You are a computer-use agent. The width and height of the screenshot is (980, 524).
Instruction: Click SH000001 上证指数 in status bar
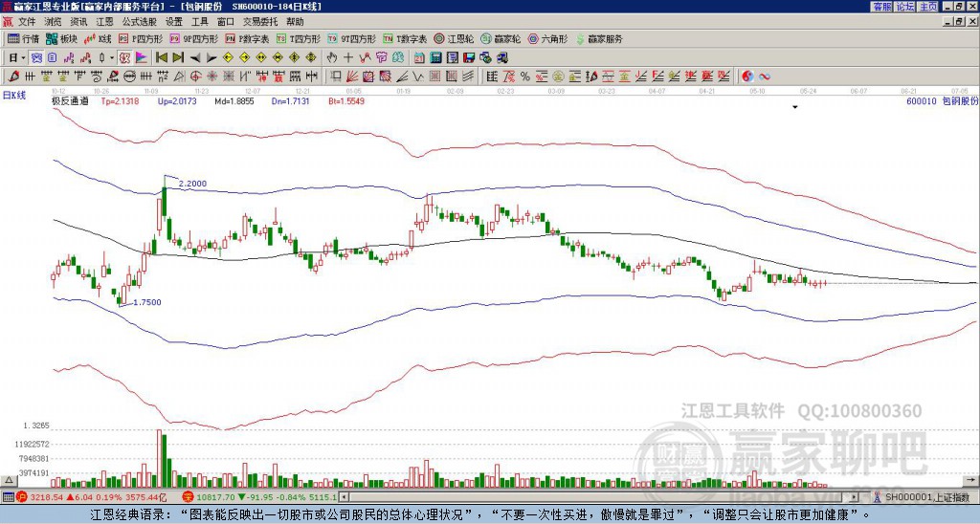pyautogui.click(x=927, y=497)
